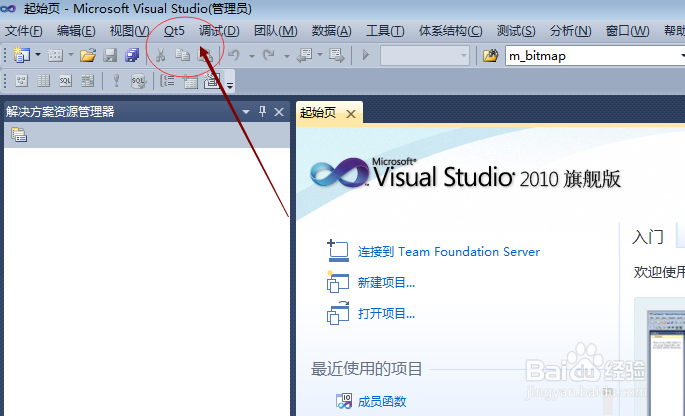Screen dimensions: 685x416
Task: Close the 起始页 tab
Action: point(350,114)
